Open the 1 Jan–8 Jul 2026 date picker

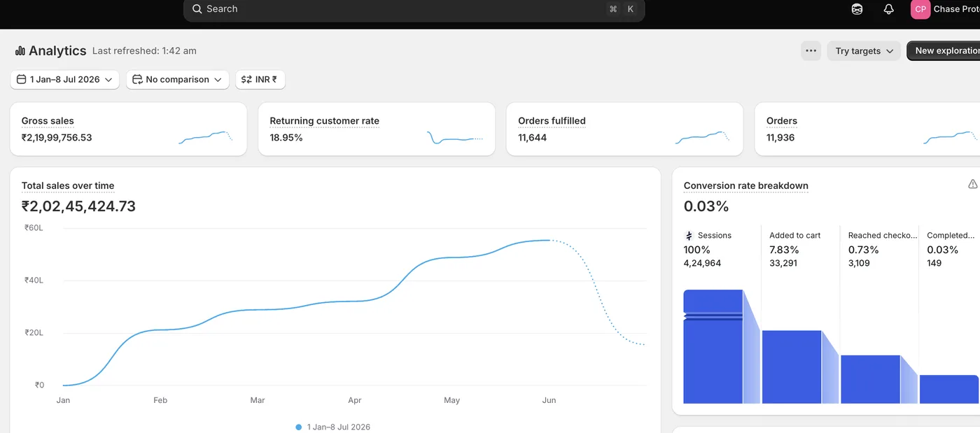pos(64,80)
